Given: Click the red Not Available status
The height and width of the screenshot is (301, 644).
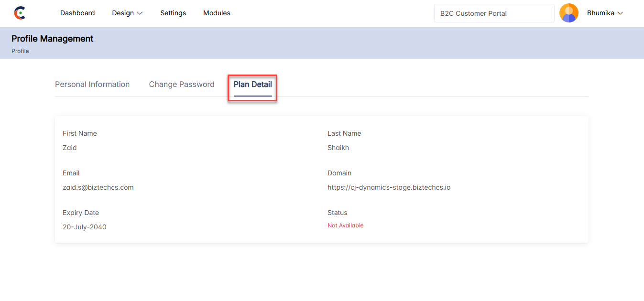Looking at the screenshot, I should pos(345,226).
